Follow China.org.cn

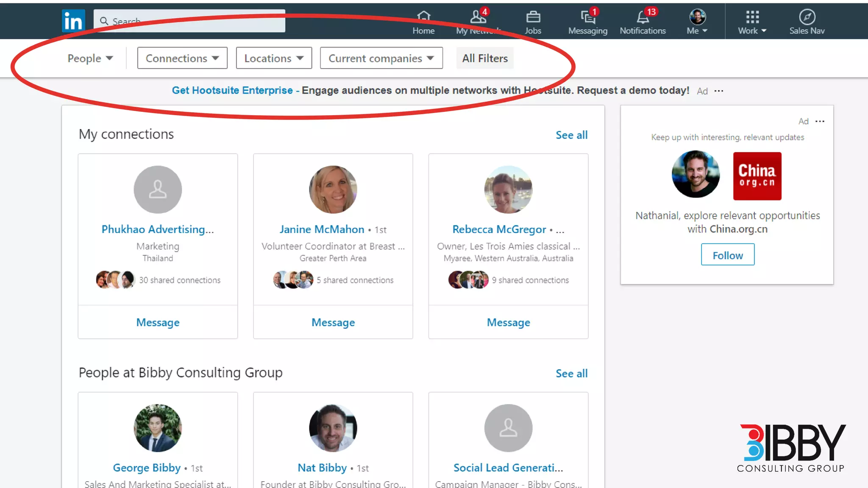coord(727,255)
